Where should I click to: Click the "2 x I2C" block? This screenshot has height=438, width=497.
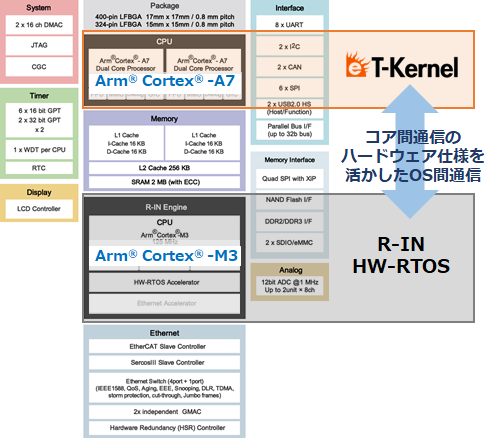290,46
